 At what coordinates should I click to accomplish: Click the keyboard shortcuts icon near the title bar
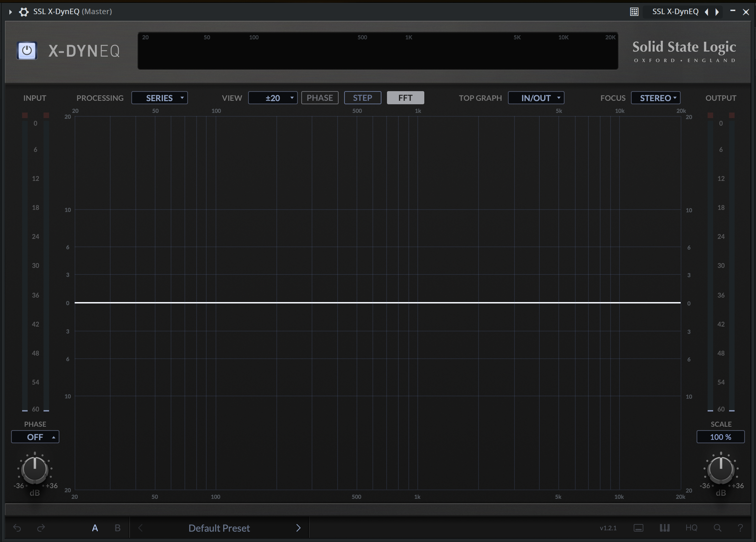click(634, 11)
